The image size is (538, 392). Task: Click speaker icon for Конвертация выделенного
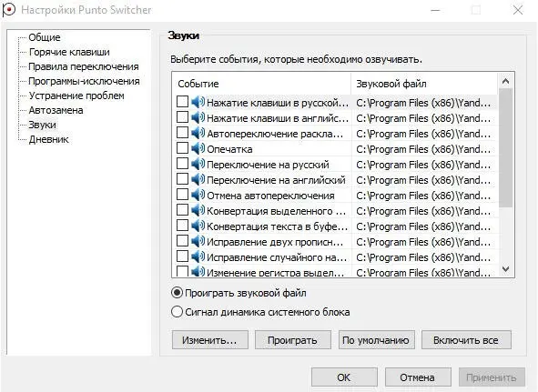point(198,210)
